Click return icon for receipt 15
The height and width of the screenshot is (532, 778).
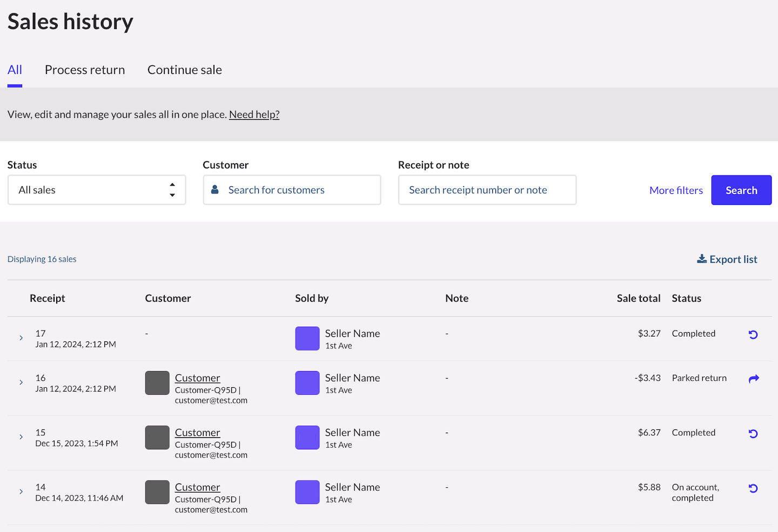[x=753, y=434]
